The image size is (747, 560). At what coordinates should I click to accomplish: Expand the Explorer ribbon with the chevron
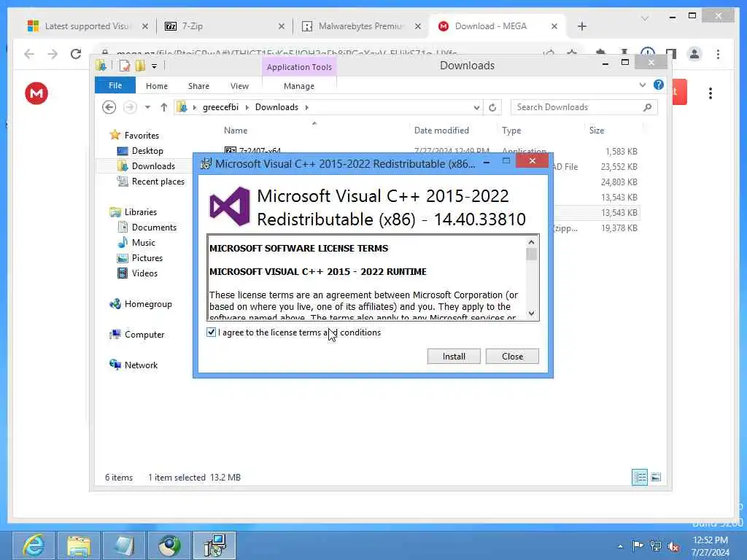tap(642, 85)
